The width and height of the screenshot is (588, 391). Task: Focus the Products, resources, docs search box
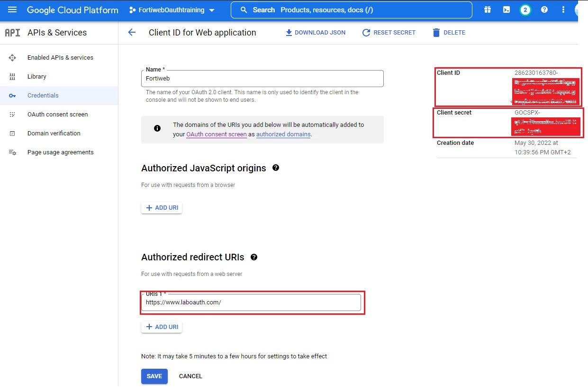tap(351, 10)
